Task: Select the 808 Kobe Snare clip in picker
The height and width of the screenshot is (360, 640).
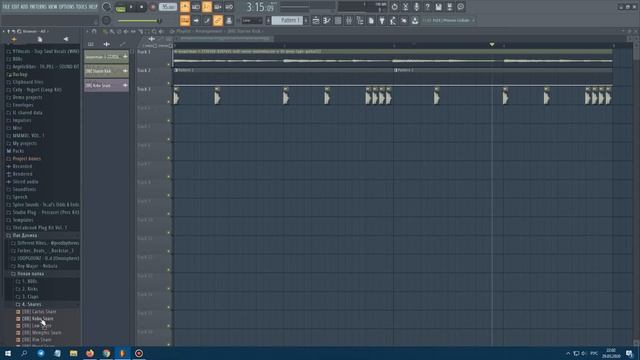Action: pos(106,85)
